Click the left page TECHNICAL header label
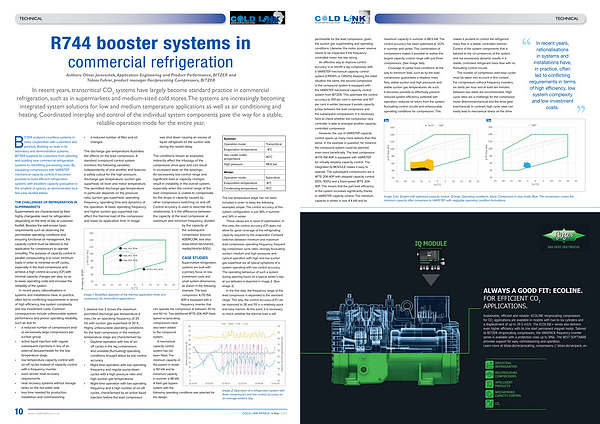Screen dimensions: 600x424 [x=31, y=18]
